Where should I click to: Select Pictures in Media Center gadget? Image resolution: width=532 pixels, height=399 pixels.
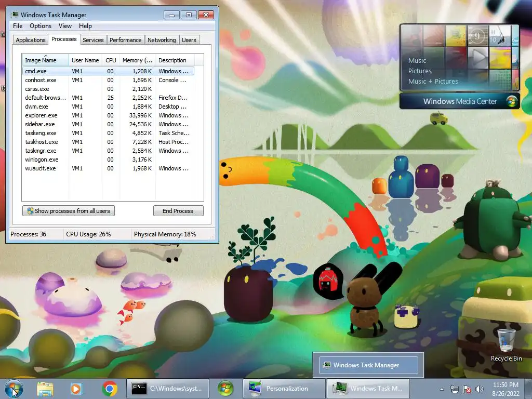[x=420, y=71]
